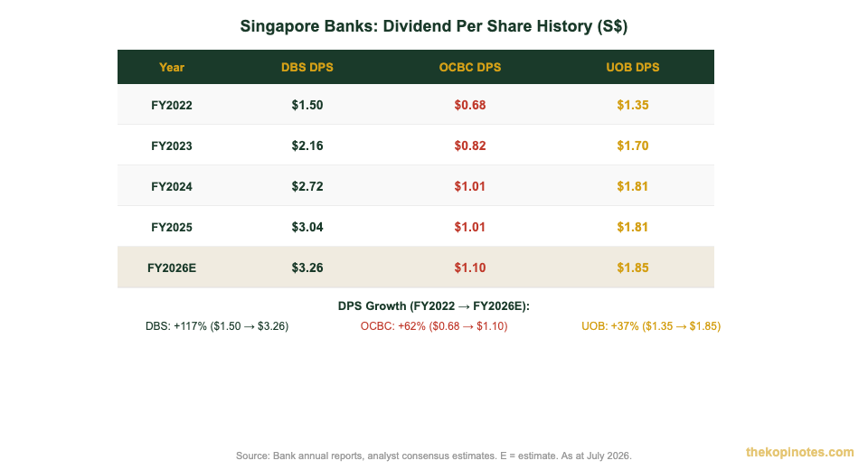Select the 'UOB DPS' column header
868x470 pixels.
pos(633,67)
